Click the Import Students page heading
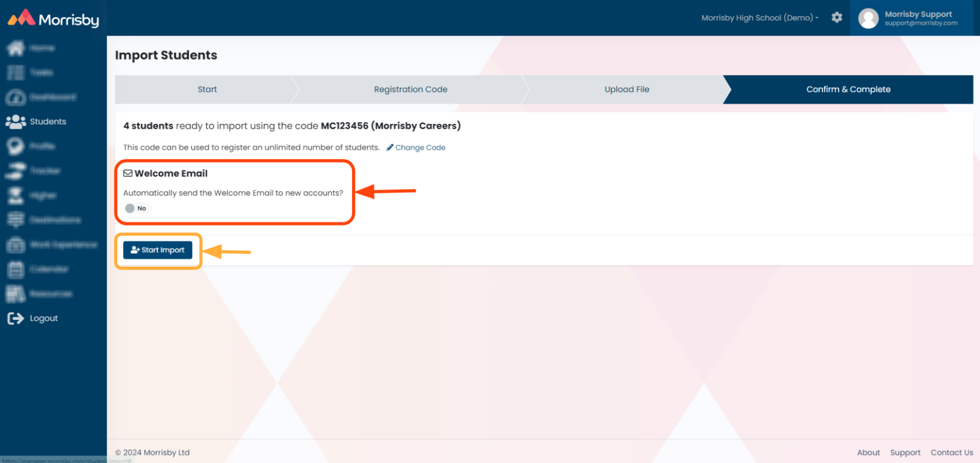The width and height of the screenshot is (980, 463). [x=166, y=55]
